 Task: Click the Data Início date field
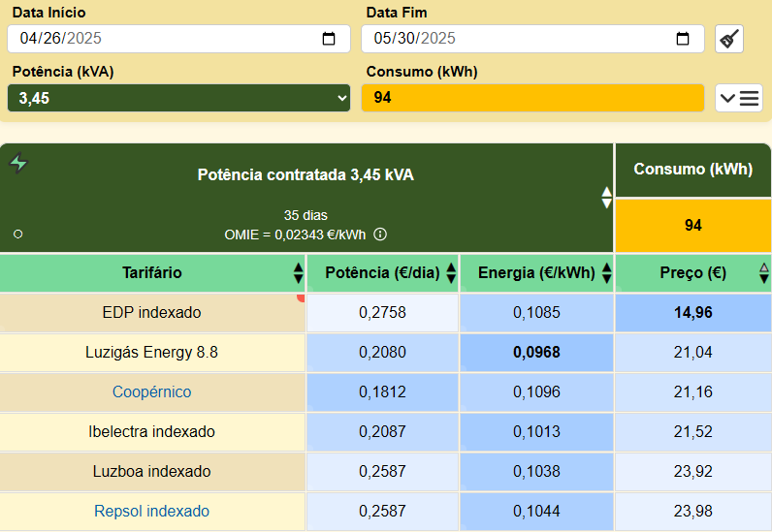point(178,39)
